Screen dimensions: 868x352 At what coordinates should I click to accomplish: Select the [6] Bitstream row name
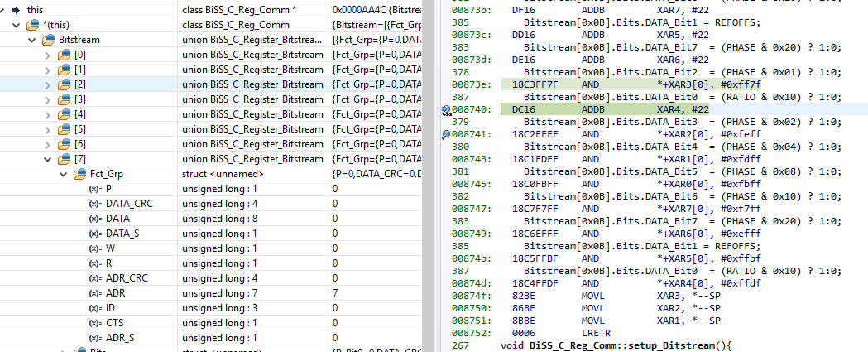click(79, 144)
